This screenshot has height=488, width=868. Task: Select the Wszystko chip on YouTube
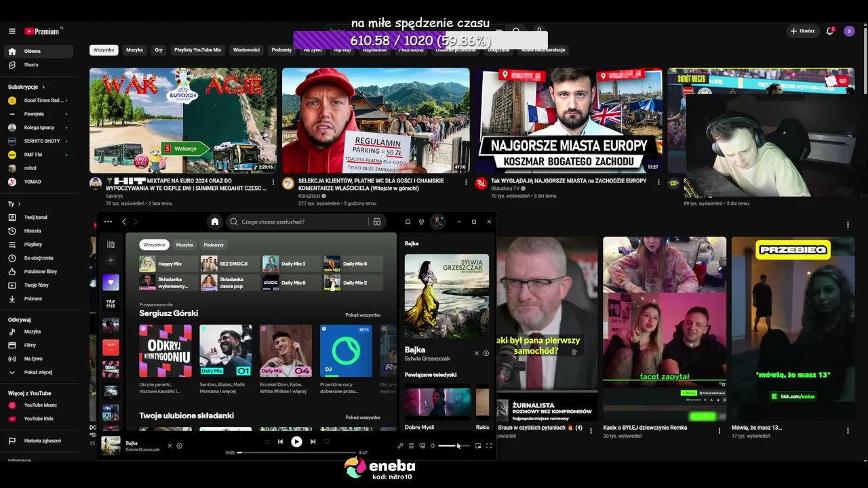pos(104,50)
